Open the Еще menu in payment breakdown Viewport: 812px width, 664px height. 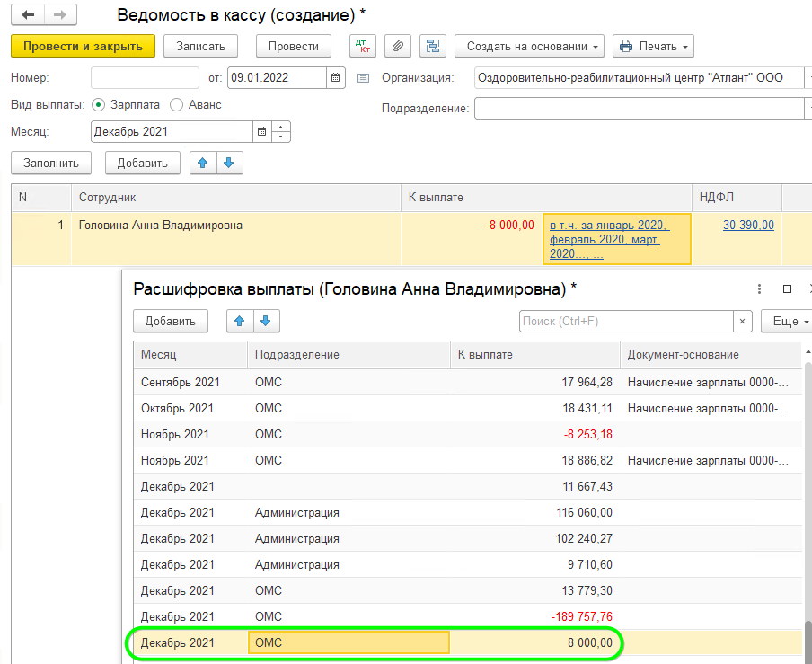(786, 321)
